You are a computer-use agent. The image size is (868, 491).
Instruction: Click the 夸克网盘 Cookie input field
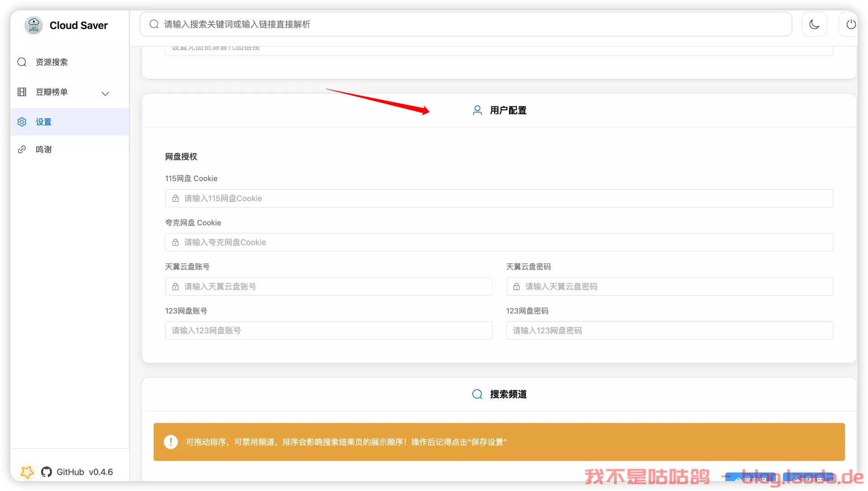(499, 243)
